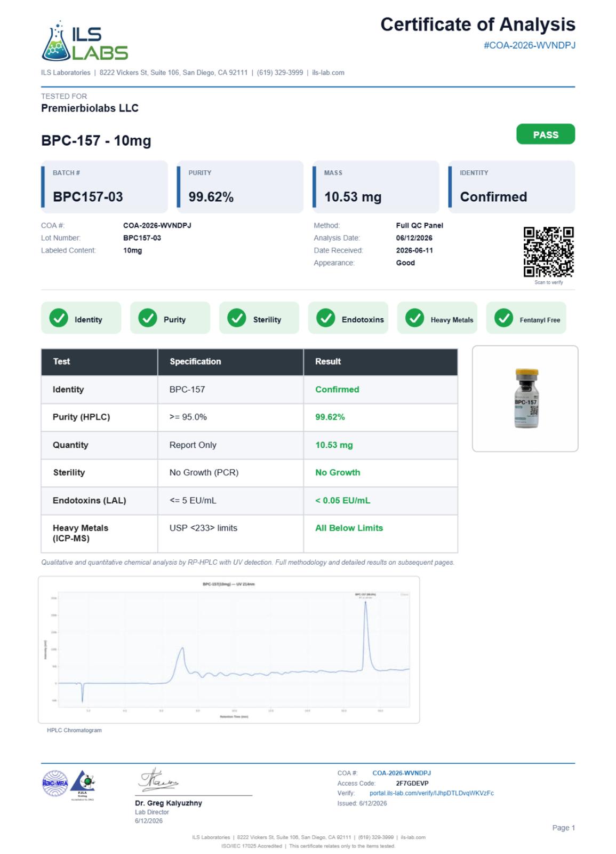Screen dimensions: 616x854
Task: Click the Identity Confirmed summary card
Action: (511, 187)
